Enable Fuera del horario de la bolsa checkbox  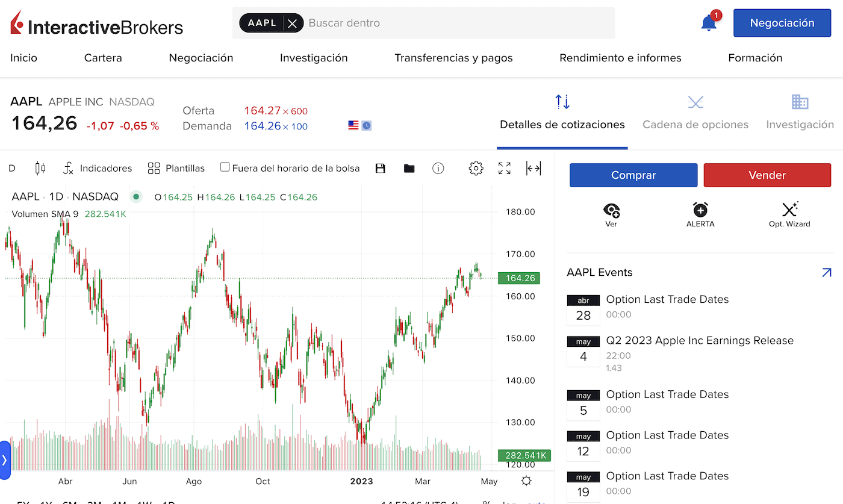(225, 167)
